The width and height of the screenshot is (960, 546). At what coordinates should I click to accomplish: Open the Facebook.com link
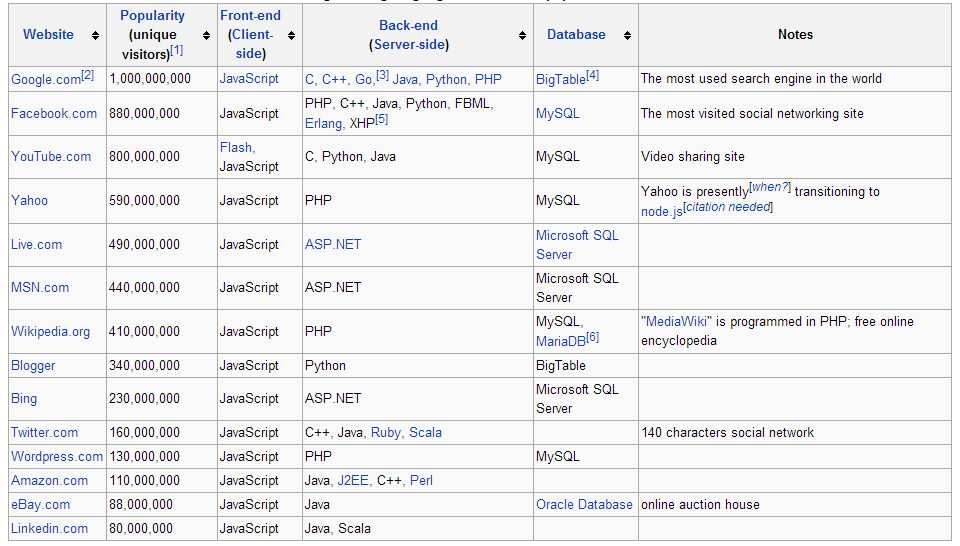54,114
